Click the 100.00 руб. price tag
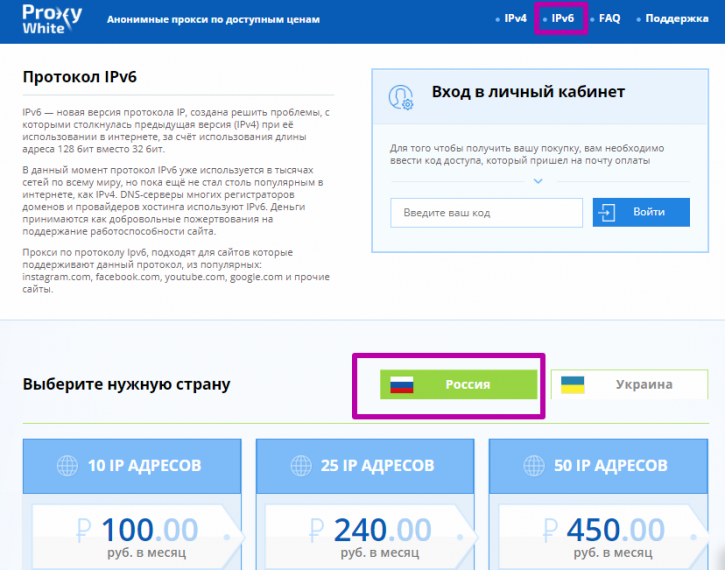The image size is (725, 570). [x=138, y=537]
